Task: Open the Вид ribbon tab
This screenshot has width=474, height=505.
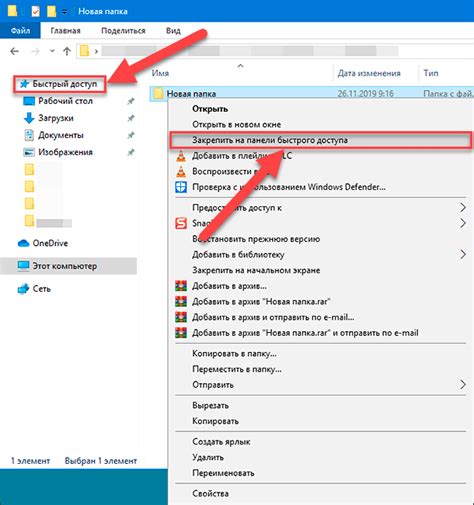Action: (x=173, y=31)
